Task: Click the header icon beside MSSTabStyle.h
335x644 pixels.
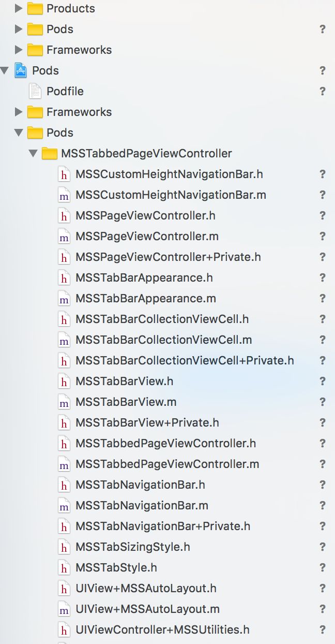Action: (64, 567)
